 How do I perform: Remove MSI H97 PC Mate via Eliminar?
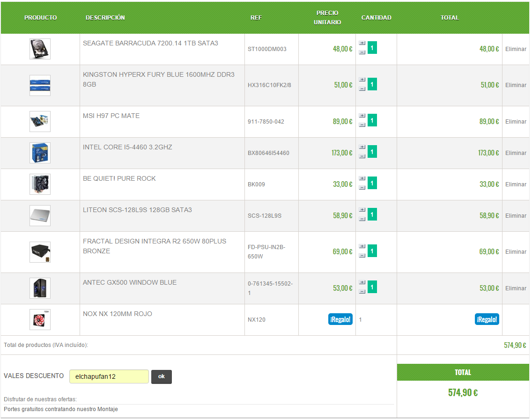(x=516, y=121)
